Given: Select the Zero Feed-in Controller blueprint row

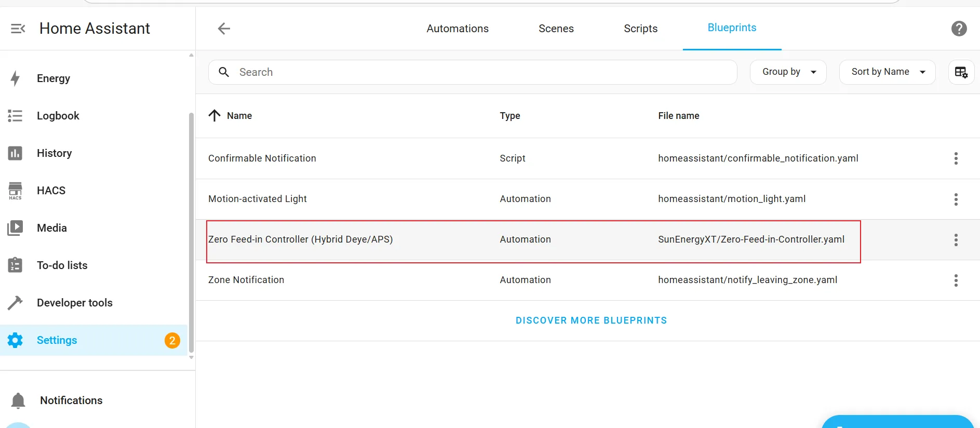Looking at the screenshot, I should 300,239.
